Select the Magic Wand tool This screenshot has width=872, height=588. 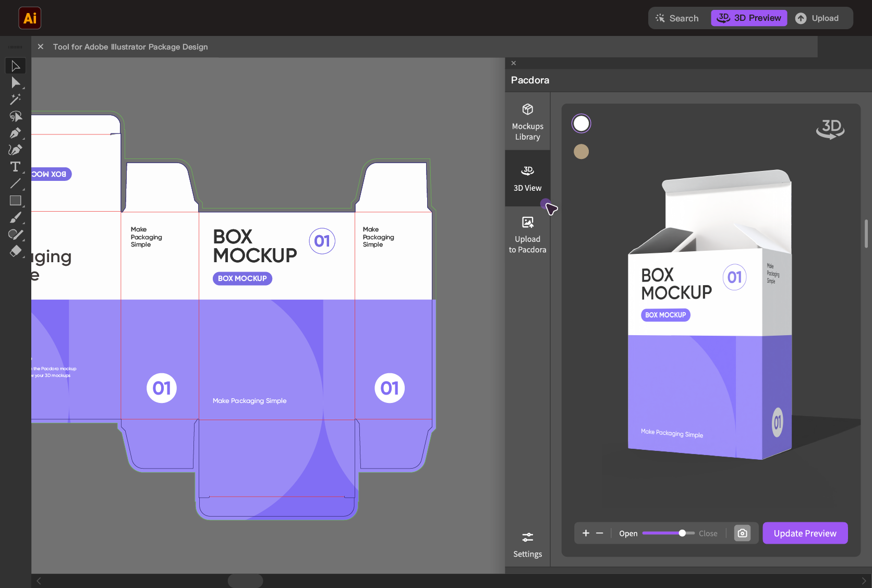click(16, 99)
